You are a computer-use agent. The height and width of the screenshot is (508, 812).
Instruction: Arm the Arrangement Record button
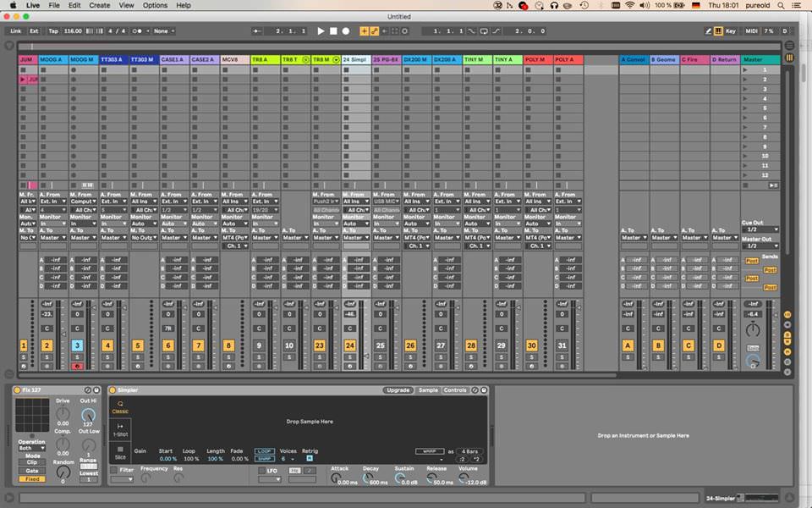(346, 31)
